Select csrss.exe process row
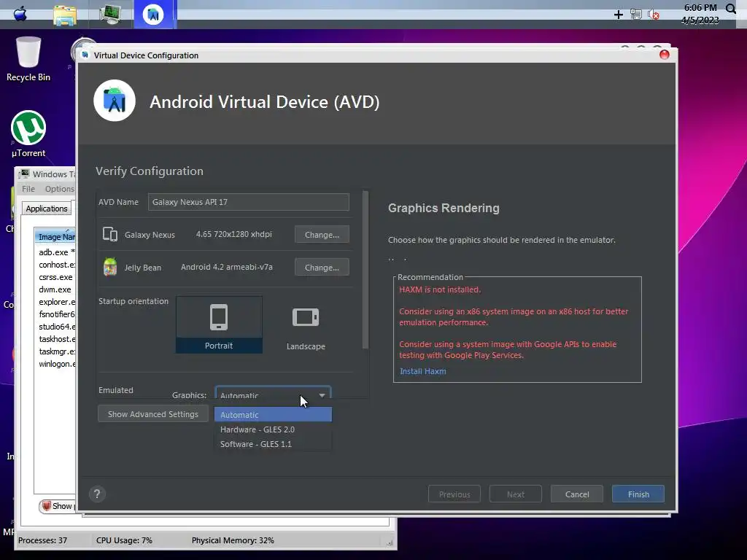 [x=55, y=276]
